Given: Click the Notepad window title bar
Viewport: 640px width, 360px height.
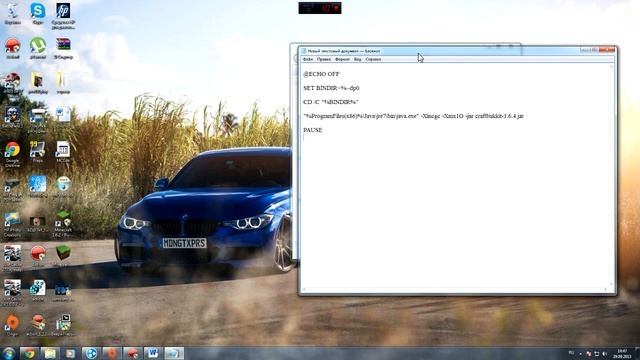Looking at the screenshot, I should (x=441, y=51).
